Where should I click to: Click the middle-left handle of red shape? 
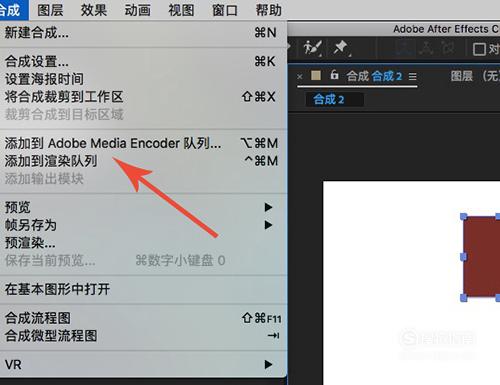point(464,257)
